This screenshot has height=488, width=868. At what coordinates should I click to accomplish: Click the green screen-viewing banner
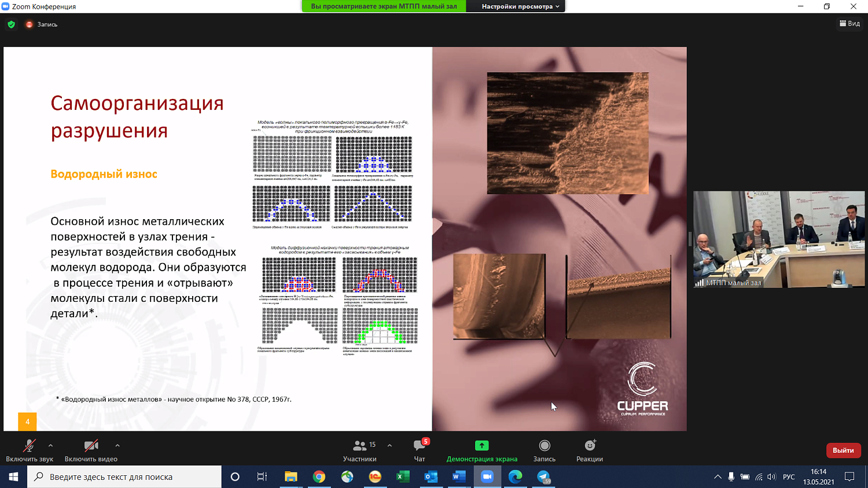[384, 6]
